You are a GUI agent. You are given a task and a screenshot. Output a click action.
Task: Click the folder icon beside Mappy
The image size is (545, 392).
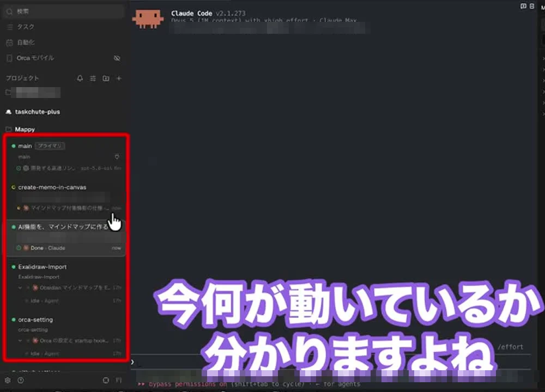pyautogui.click(x=9, y=129)
